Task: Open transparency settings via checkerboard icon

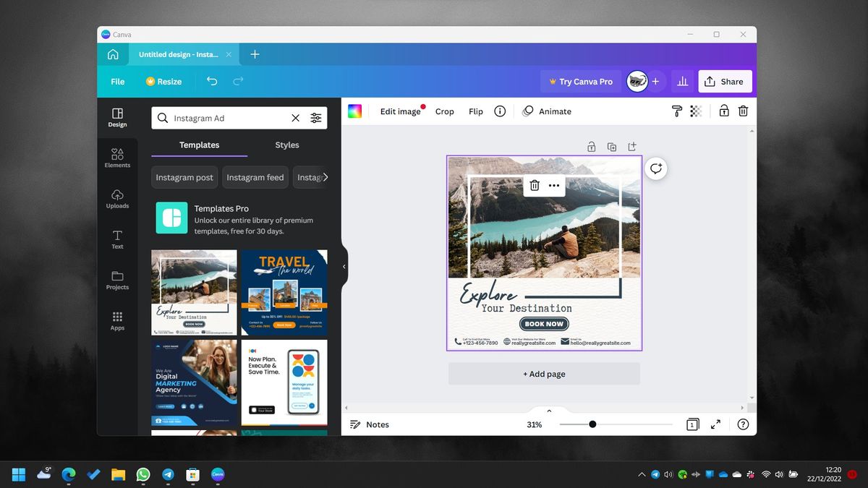Action: (696, 111)
